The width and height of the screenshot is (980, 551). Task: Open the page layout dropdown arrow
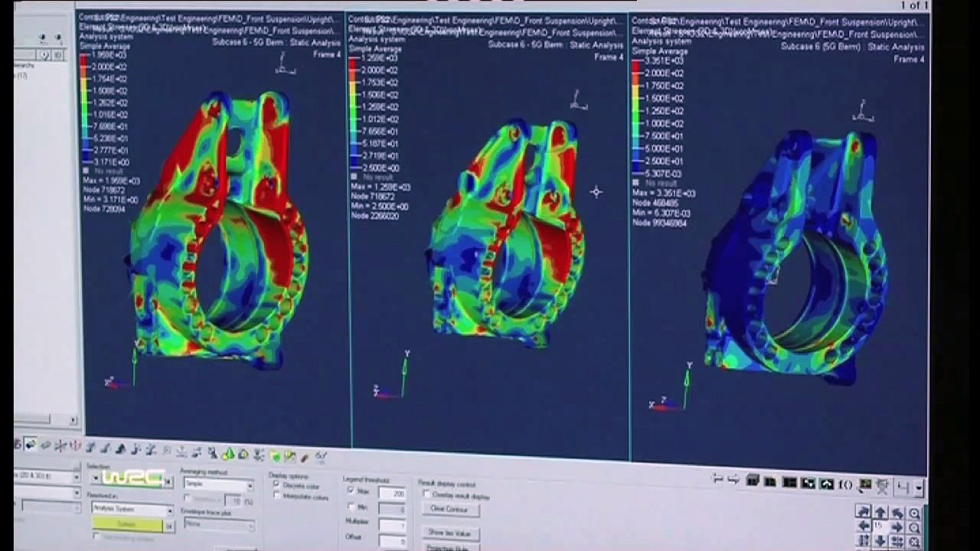918,487
